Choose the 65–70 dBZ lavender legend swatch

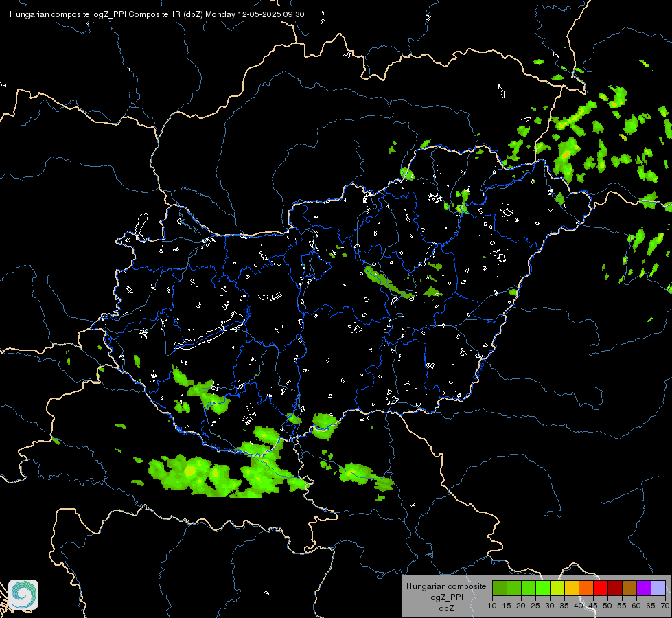pos(658,588)
